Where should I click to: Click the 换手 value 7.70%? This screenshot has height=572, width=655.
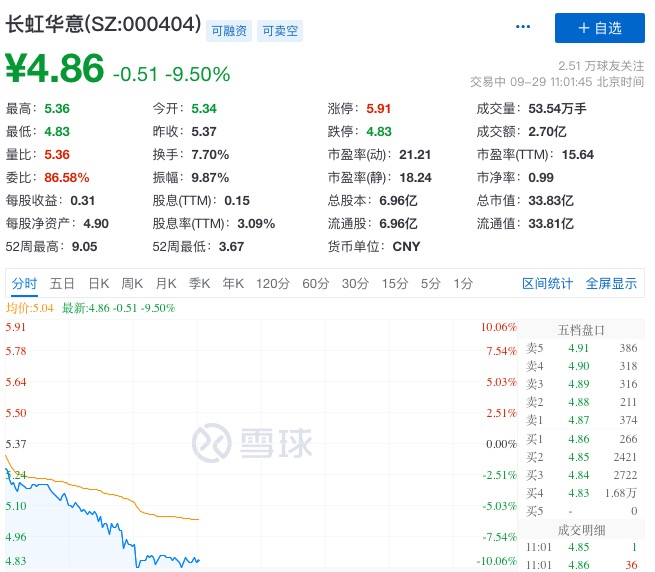pos(210,155)
